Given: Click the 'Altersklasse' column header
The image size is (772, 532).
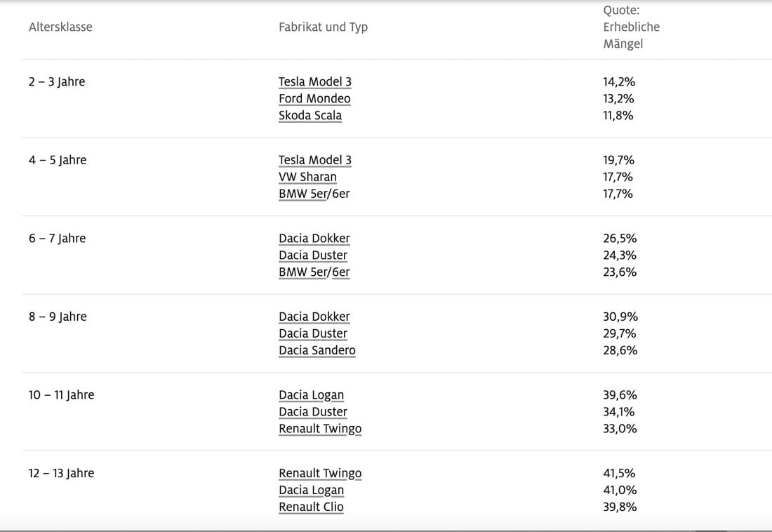Looking at the screenshot, I should [x=60, y=27].
